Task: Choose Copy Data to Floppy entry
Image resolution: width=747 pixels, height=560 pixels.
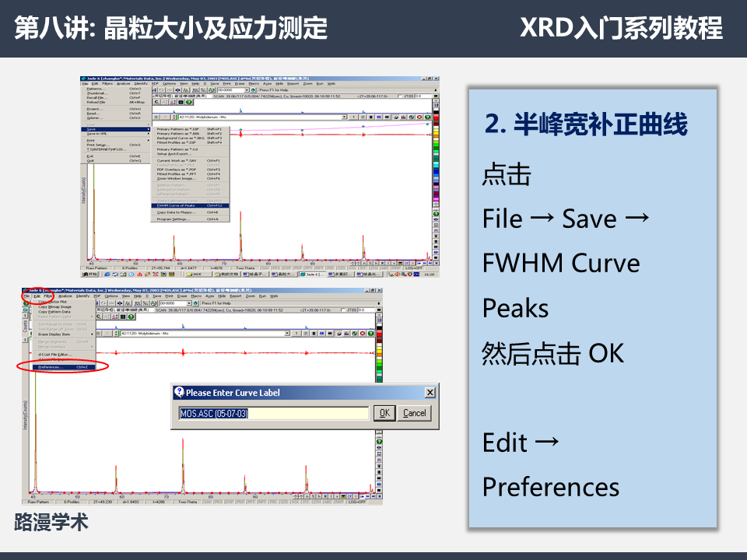Action: point(191,212)
